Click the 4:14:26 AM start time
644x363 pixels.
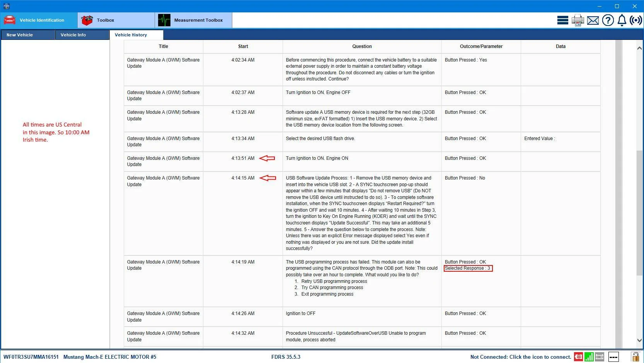coord(243,313)
